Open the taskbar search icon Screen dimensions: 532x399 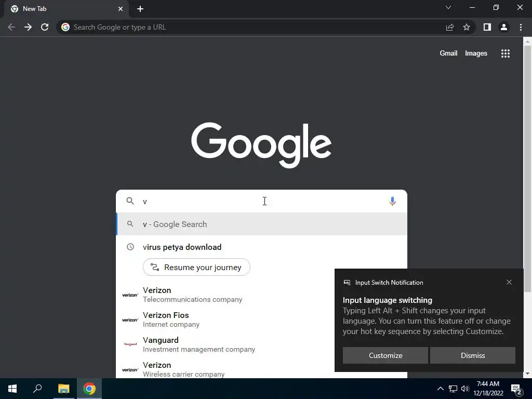point(37,389)
